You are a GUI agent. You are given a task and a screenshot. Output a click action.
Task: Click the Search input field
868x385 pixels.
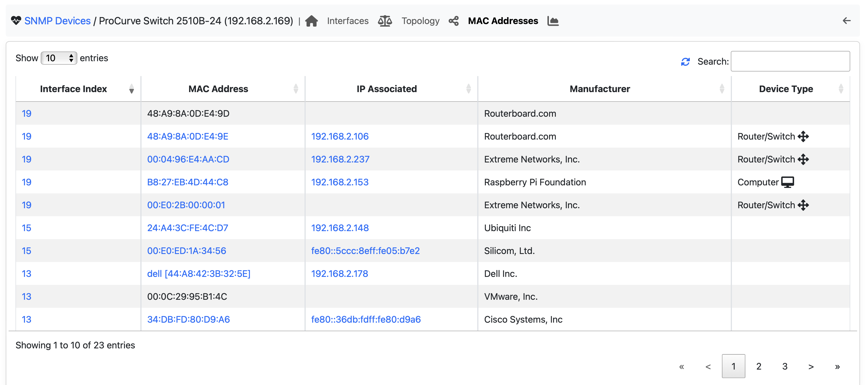[x=792, y=61]
